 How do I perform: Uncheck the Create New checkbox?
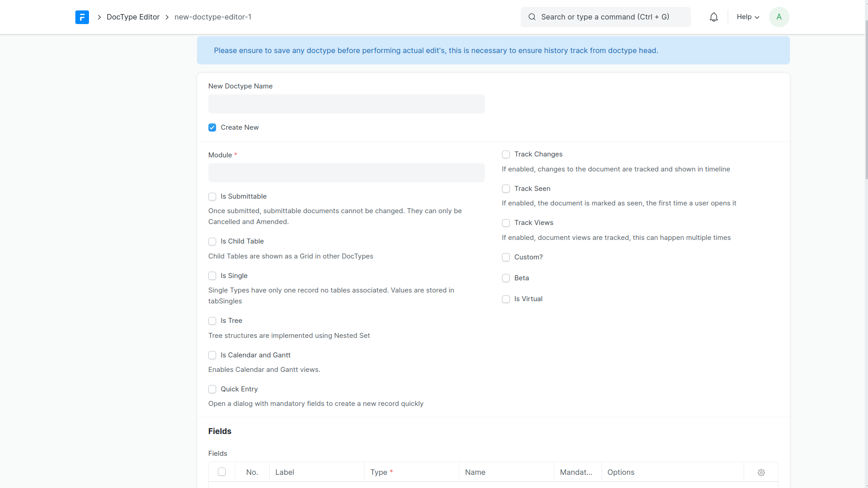pyautogui.click(x=212, y=127)
